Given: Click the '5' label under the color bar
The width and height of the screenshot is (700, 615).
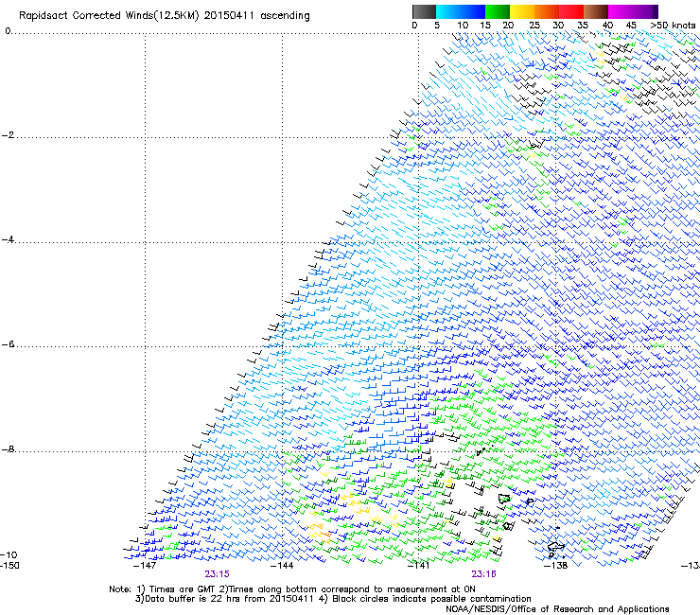Looking at the screenshot, I should pyautogui.click(x=437, y=26).
